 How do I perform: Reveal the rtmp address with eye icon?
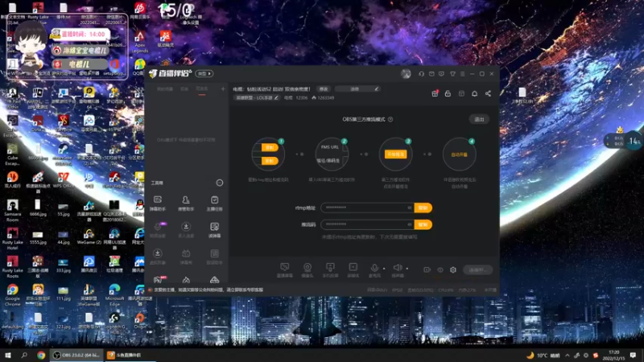click(x=410, y=208)
